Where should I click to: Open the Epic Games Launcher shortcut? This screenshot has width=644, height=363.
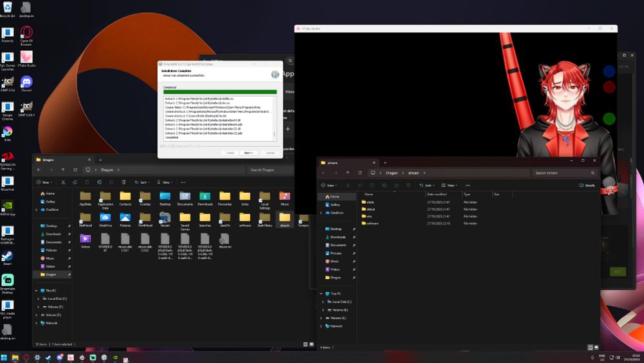(7, 61)
